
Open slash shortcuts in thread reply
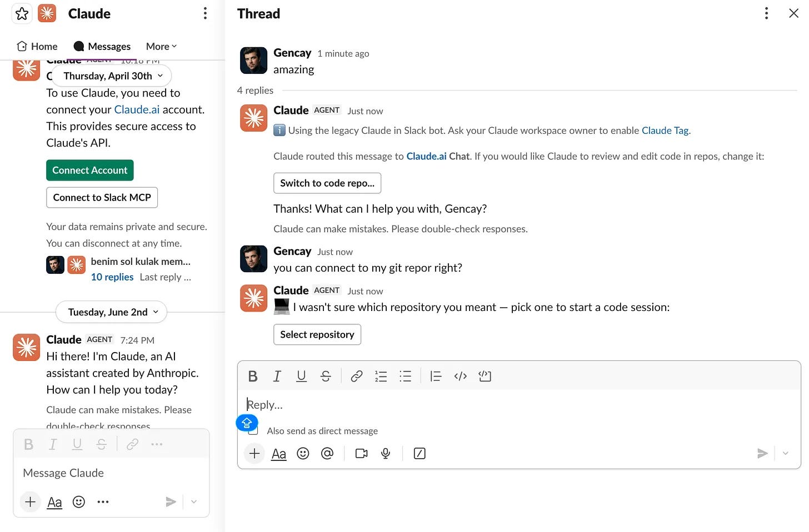[420, 454]
